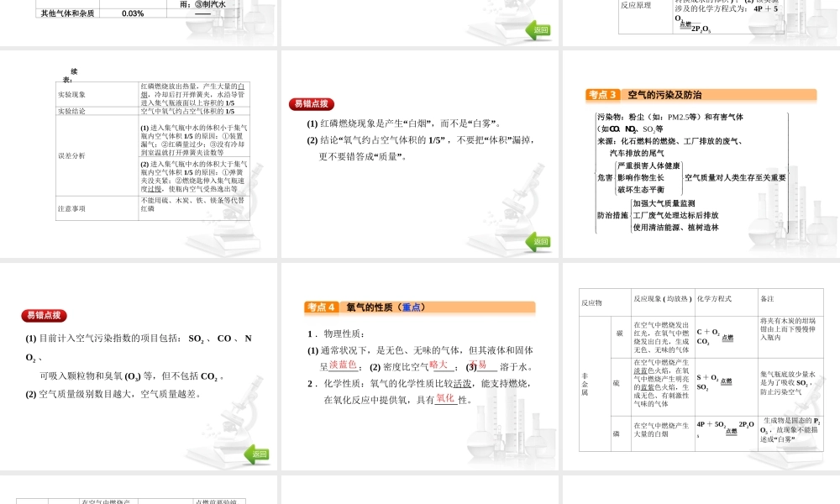840x504 pixels.
Task: Click the line 破坏生态平衡
Action: 641,190
